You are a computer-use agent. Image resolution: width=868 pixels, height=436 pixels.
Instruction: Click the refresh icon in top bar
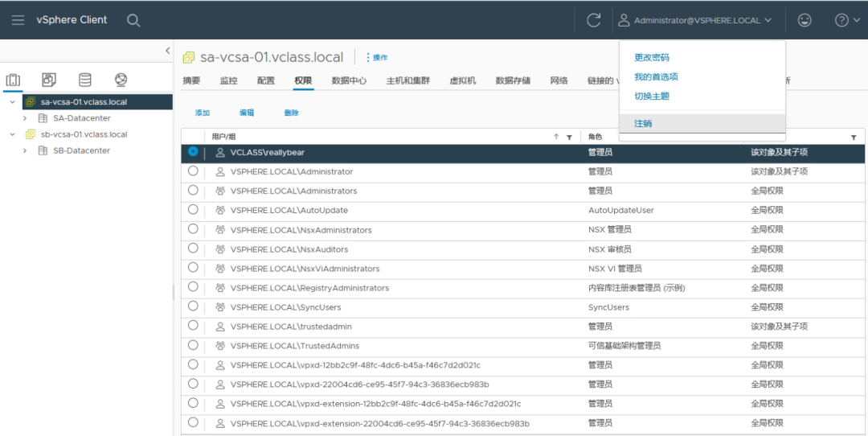(593, 20)
